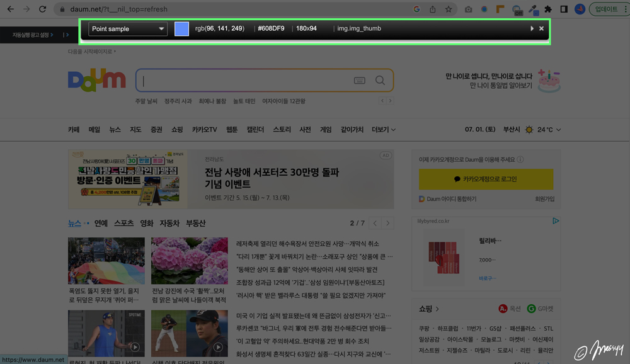Click the birthday cake promo image
This screenshot has height=364, width=630.
549,81
